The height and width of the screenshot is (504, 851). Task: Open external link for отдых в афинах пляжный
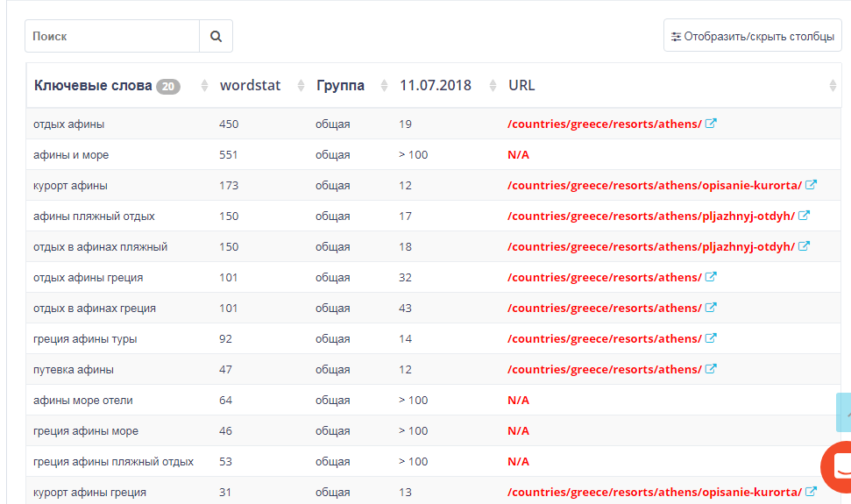click(x=804, y=246)
